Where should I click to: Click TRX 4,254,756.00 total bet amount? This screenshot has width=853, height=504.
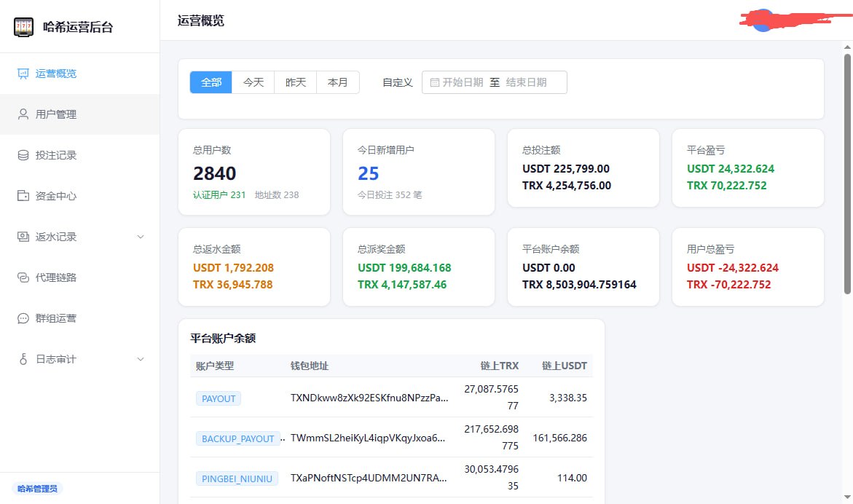(x=567, y=186)
